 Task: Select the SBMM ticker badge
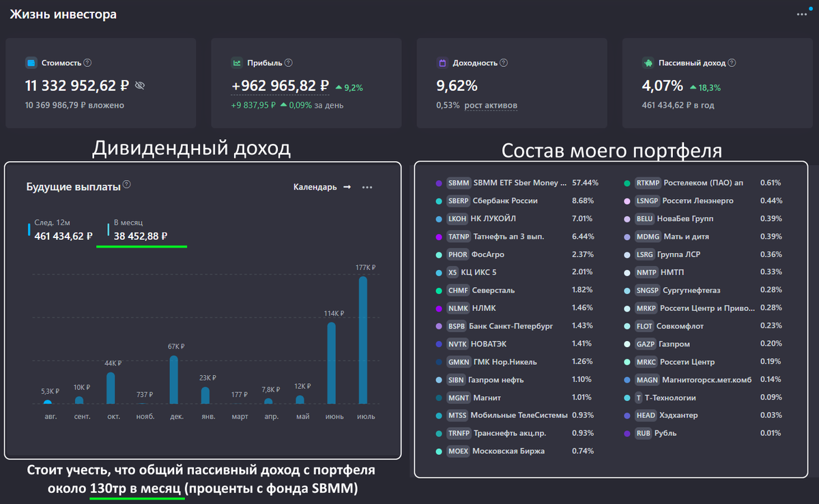click(x=459, y=183)
